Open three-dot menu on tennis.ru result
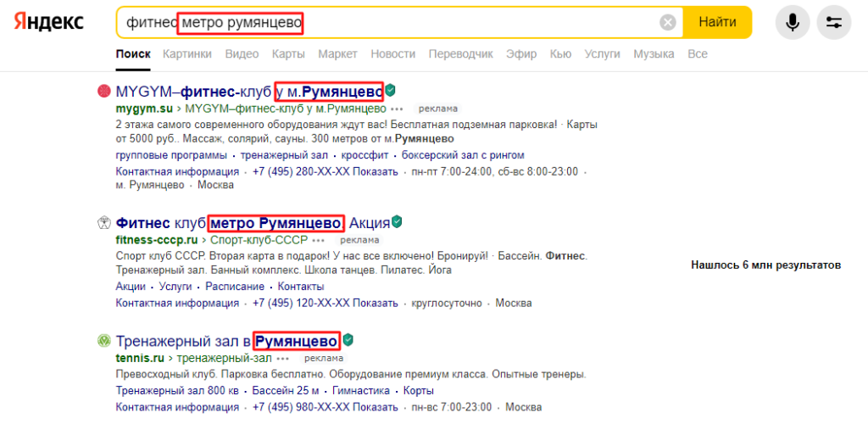 pyautogui.click(x=283, y=358)
